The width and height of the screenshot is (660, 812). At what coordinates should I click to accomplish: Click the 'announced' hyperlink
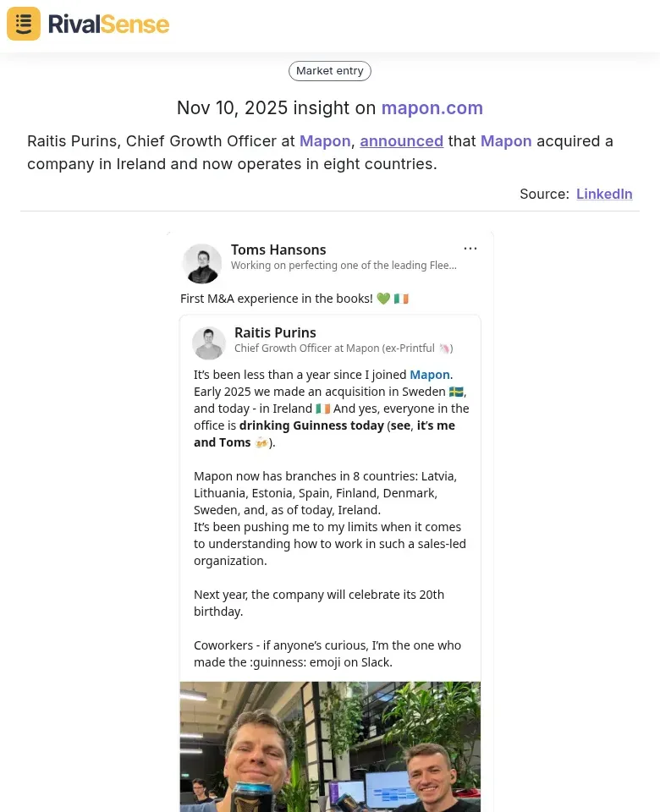point(401,140)
